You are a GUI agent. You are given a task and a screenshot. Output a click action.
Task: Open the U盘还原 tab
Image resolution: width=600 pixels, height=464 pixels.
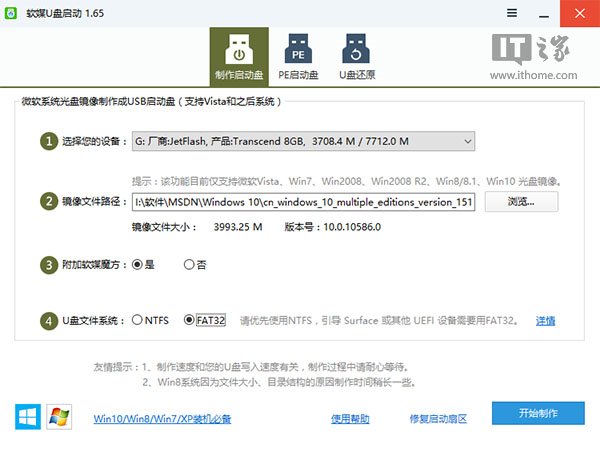click(x=357, y=57)
